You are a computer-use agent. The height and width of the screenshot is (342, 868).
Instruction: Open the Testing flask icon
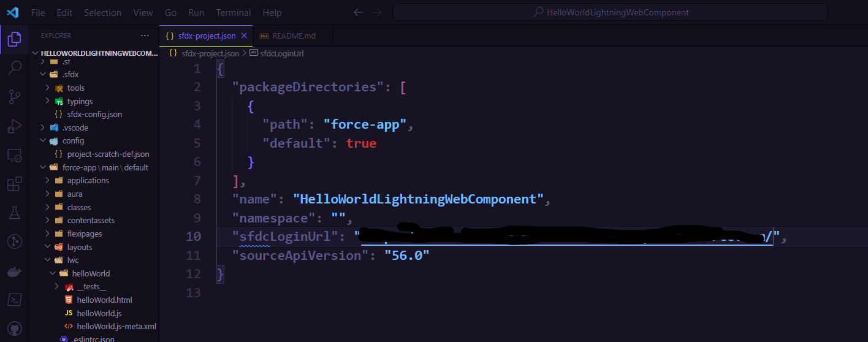(x=14, y=213)
